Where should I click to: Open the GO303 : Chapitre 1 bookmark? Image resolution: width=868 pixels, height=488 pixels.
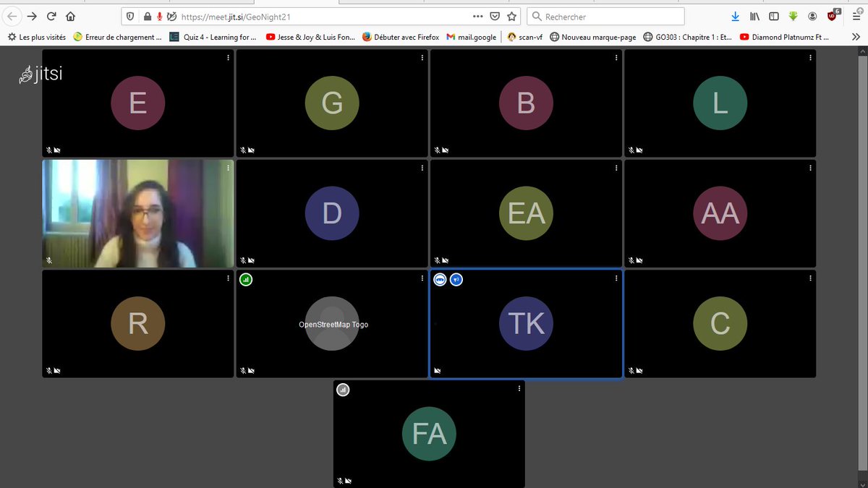(x=688, y=37)
